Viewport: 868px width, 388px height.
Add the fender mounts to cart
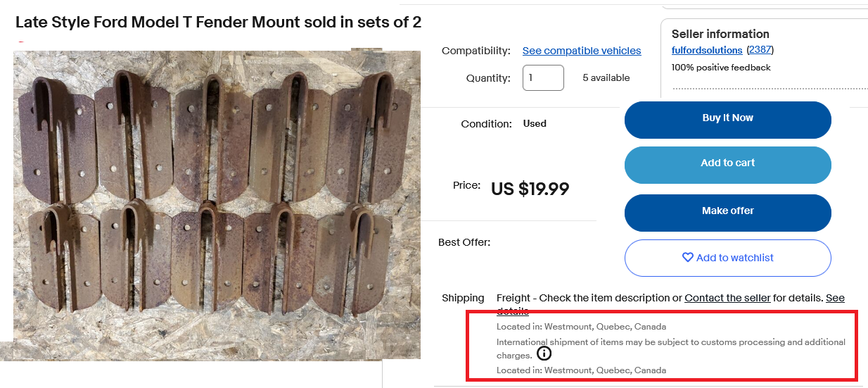[x=727, y=163]
